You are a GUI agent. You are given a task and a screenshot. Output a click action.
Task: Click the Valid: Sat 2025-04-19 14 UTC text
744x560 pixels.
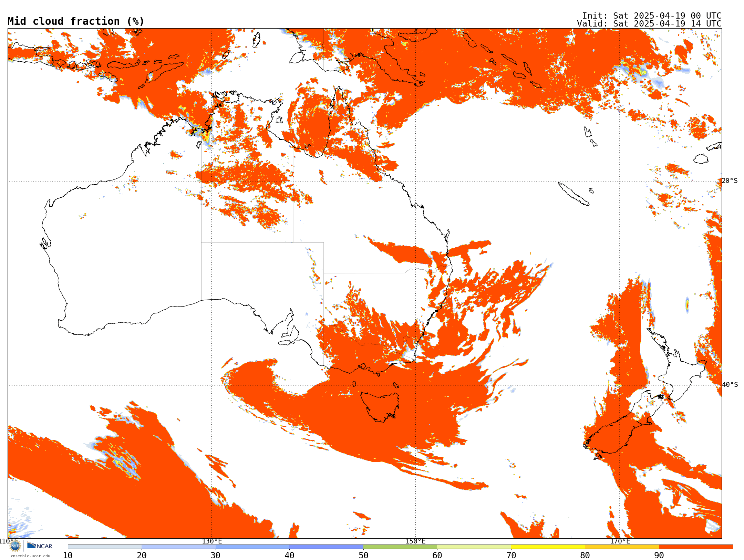pyautogui.click(x=649, y=24)
